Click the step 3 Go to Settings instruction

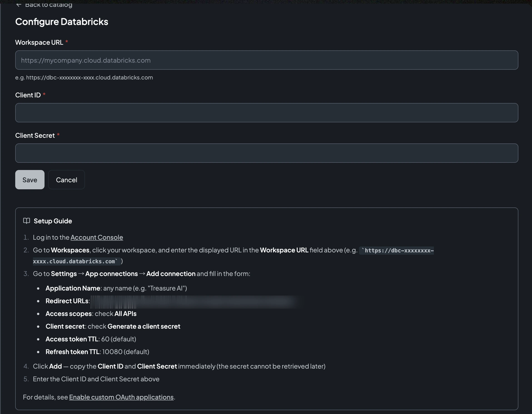click(x=142, y=274)
